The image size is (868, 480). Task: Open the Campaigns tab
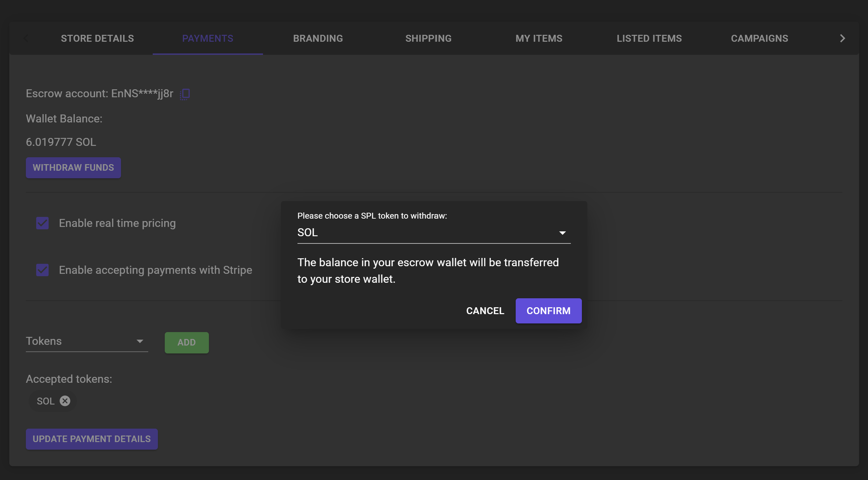click(759, 38)
